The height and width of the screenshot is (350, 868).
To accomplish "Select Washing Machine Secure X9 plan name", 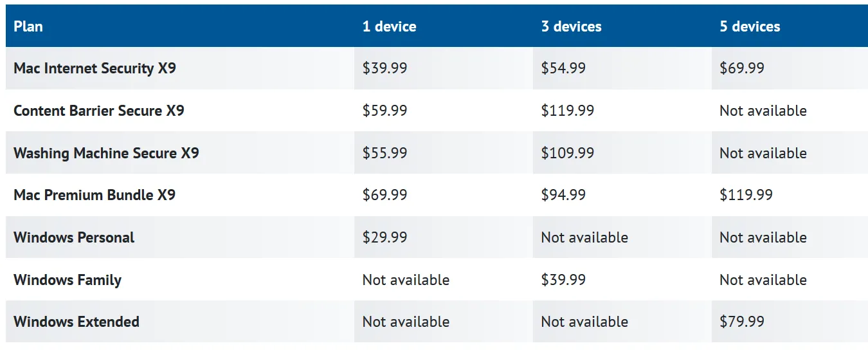I will click(x=106, y=153).
